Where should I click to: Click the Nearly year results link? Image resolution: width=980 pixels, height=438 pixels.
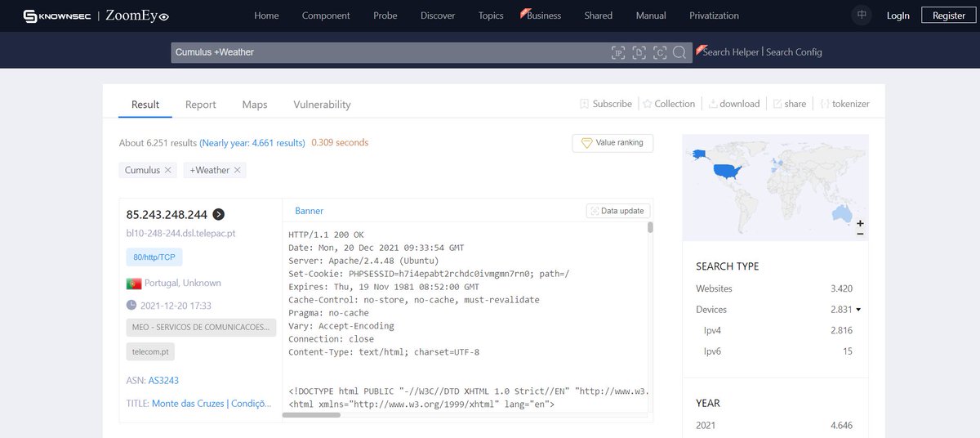point(253,143)
